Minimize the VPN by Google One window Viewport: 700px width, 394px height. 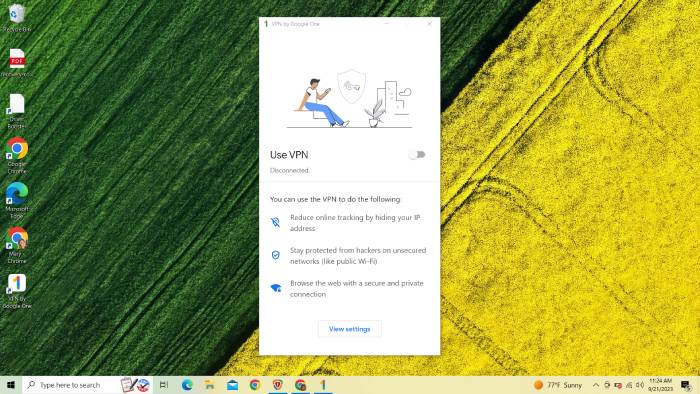point(387,24)
